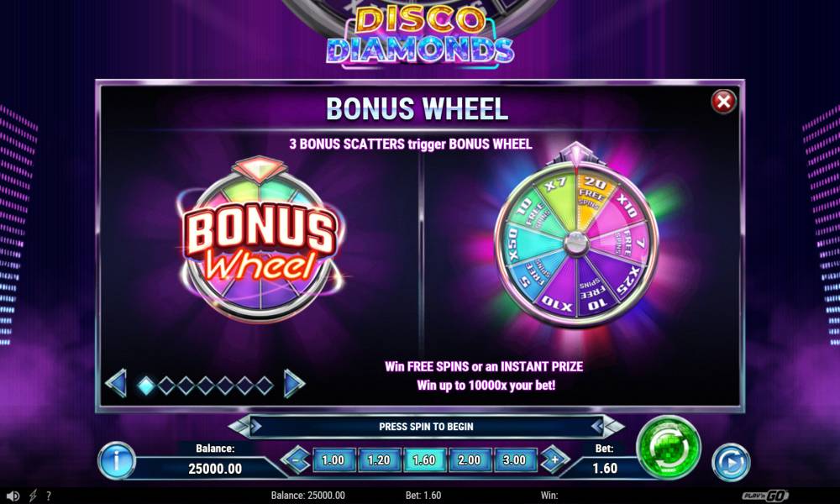Select the 2.00 bet option

pos(469,460)
